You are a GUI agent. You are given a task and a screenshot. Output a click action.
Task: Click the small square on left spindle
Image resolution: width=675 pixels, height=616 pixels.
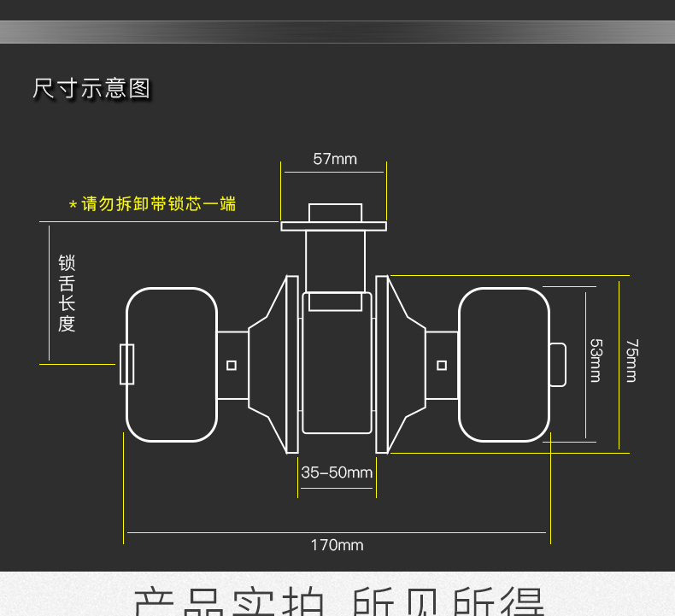[x=231, y=366]
